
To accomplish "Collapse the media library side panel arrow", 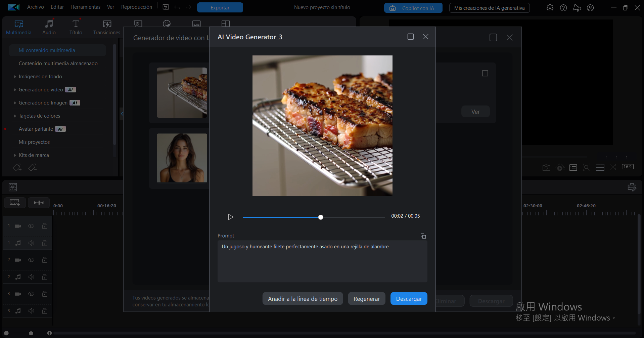I will click(x=122, y=114).
